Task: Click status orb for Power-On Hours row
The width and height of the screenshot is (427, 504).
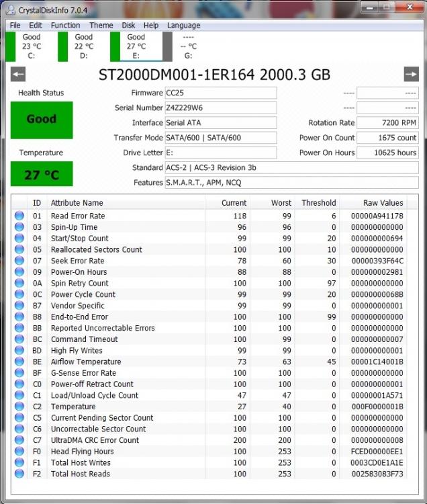Action: click(19, 272)
